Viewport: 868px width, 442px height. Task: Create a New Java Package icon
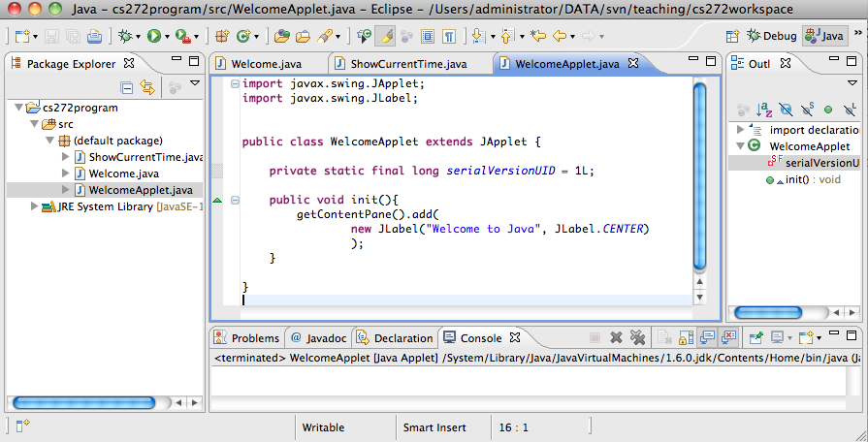222,37
